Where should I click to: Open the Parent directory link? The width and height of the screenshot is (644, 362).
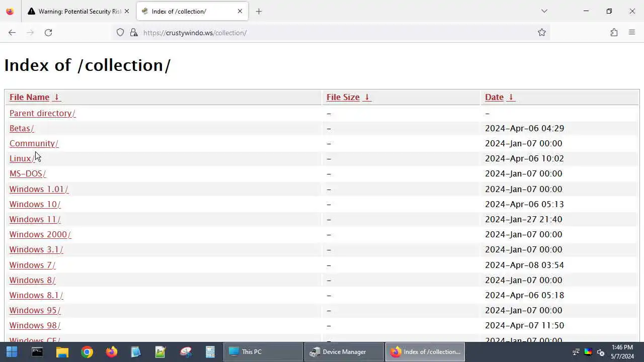coord(42,113)
